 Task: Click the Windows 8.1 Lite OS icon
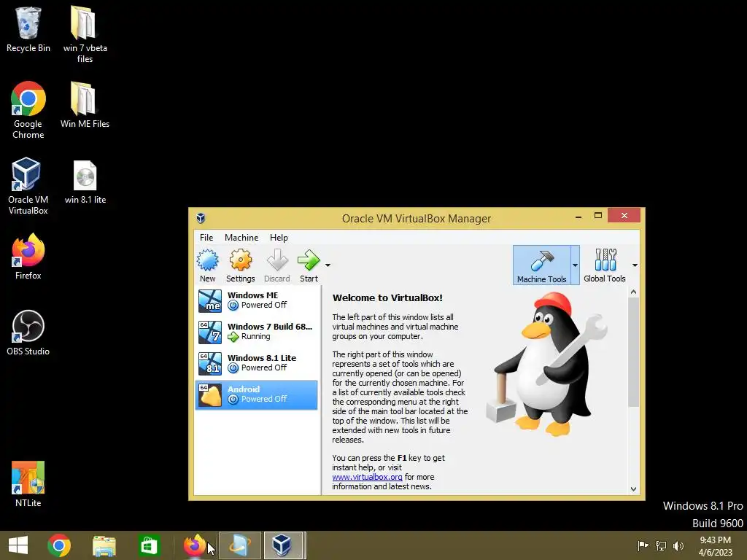pos(210,364)
